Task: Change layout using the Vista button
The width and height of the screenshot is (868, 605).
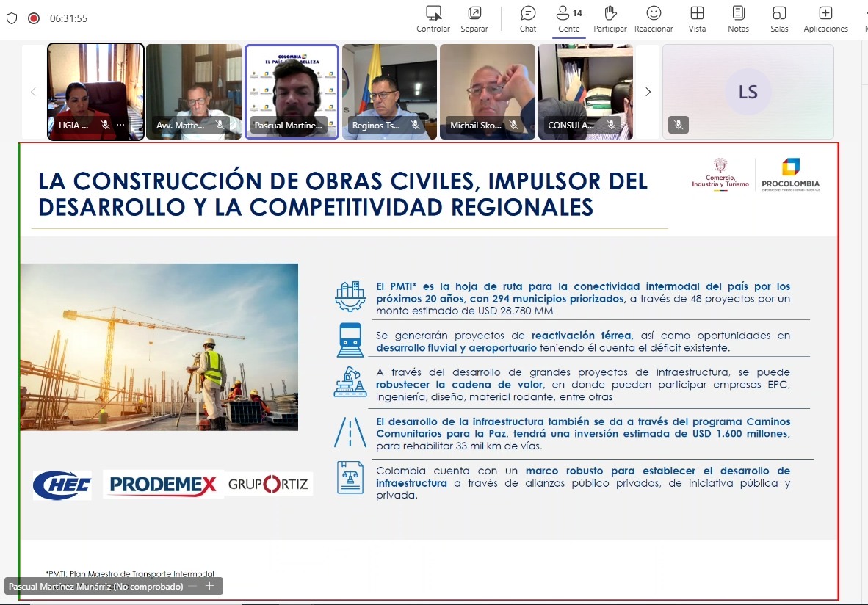Action: click(697, 19)
